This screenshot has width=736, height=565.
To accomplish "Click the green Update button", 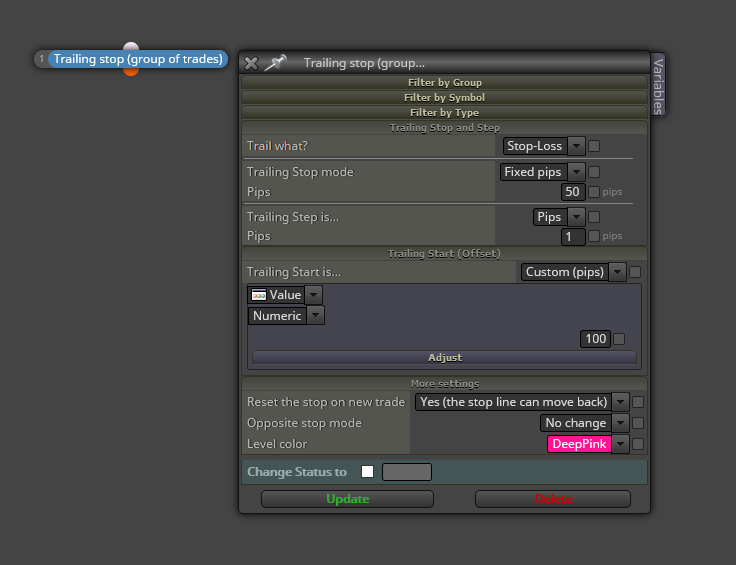I will point(347,499).
